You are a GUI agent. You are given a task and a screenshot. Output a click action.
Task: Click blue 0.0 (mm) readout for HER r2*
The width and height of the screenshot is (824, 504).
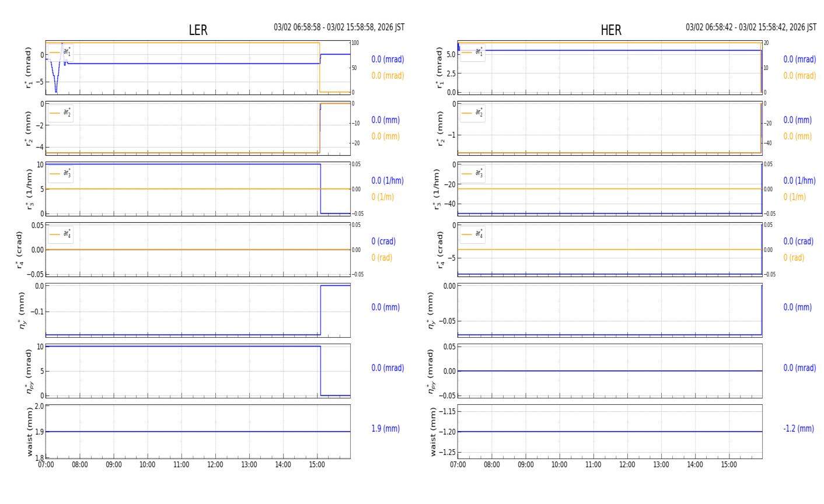tap(798, 120)
